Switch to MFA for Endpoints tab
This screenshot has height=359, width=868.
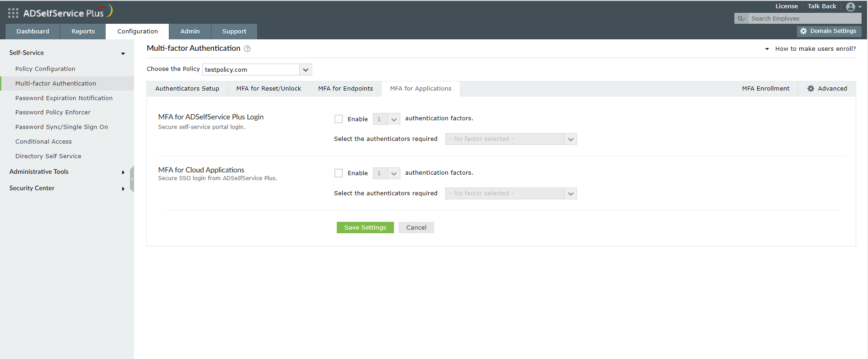click(345, 89)
